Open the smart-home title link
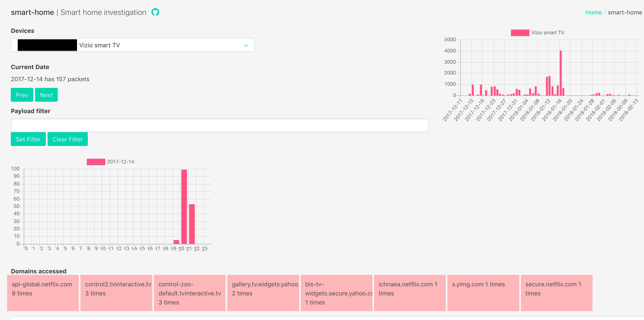This screenshot has height=320, width=644. click(x=32, y=12)
